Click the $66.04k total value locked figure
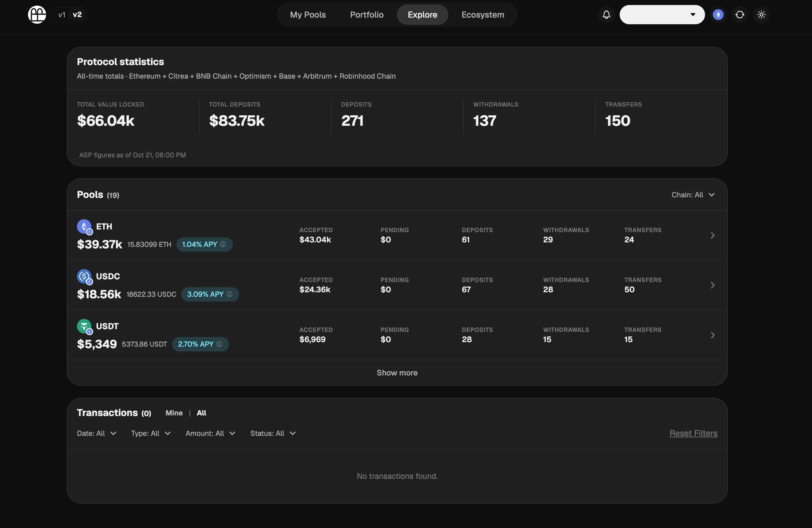The image size is (812, 528). pyautogui.click(x=106, y=121)
